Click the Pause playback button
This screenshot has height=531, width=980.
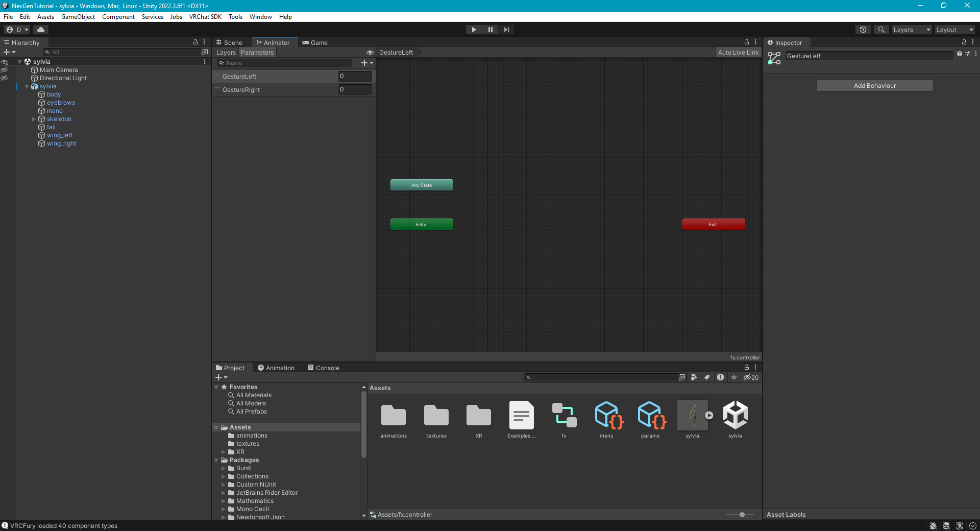(490, 30)
